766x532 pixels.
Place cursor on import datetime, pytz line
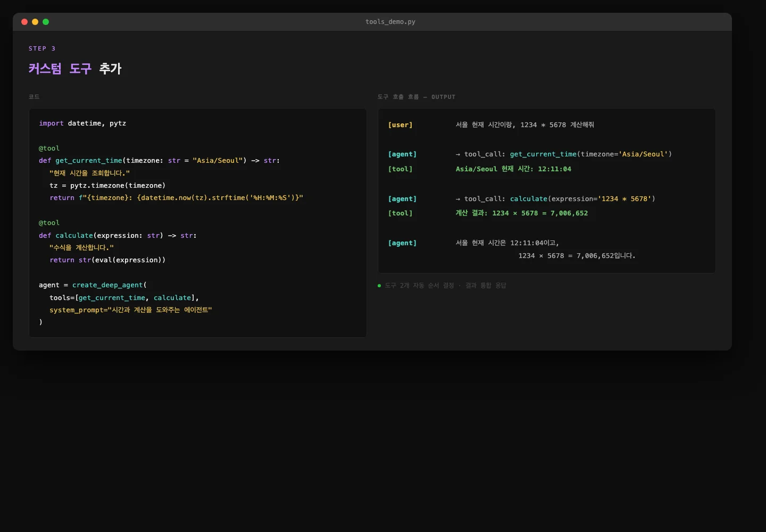click(82, 123)
